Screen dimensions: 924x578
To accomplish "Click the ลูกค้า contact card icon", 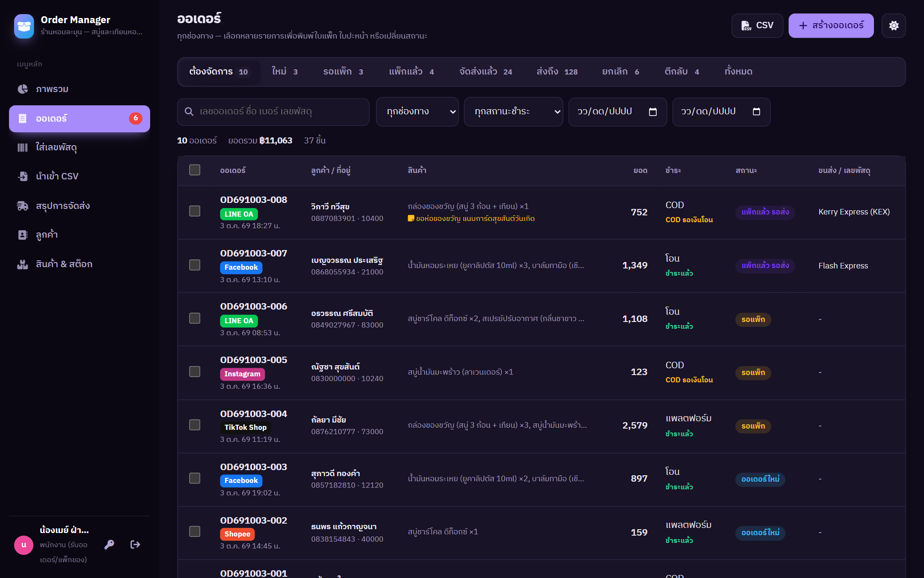I will tap(23, 235).
